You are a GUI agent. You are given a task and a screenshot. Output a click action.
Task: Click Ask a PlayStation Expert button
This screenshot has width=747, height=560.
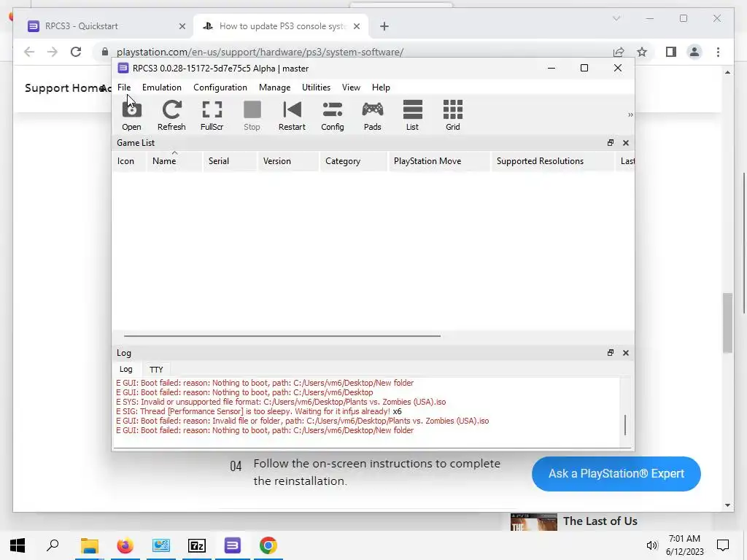(616, 474)
